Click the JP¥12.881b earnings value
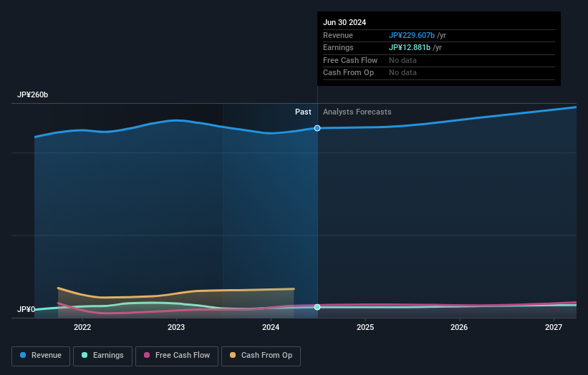The width and height of the screenshot is (588, 375). 410,47
